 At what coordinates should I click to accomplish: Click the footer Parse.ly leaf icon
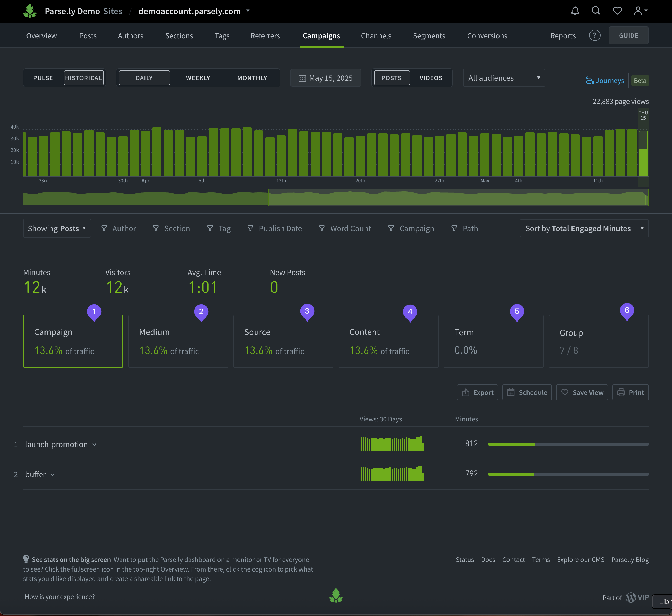336,596
